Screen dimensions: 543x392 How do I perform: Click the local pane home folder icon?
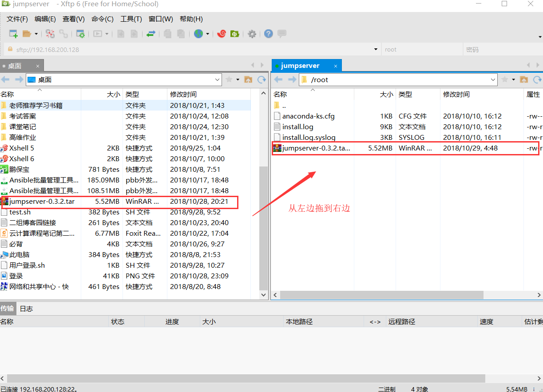tap(248, 79)
